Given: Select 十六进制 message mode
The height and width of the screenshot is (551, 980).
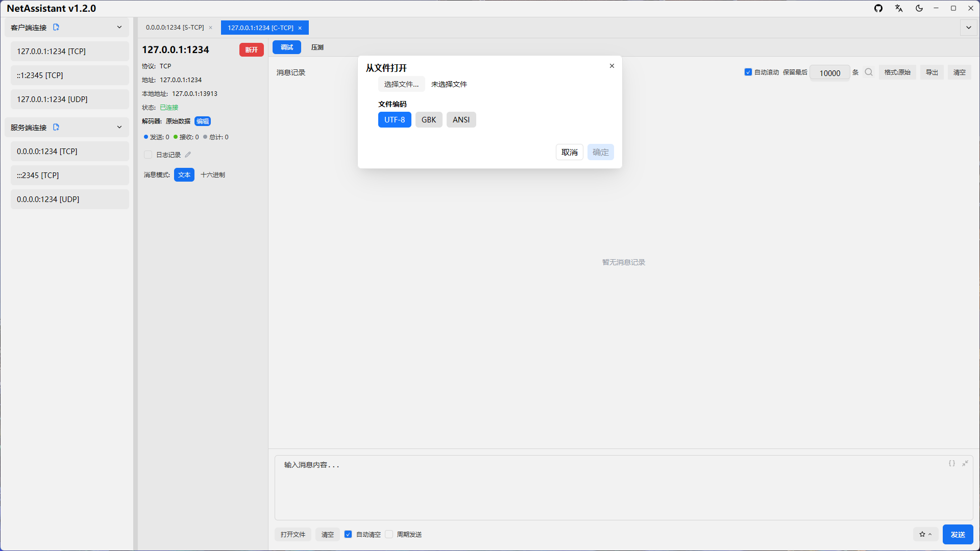Looking at the screenshot, I should (x=213, y=175).
